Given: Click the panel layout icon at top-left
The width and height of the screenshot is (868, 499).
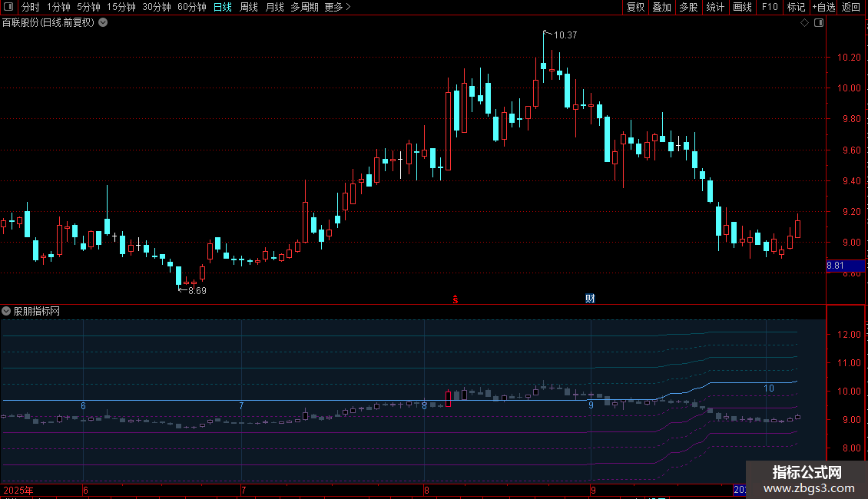Looking at the screenshot, I should tap(8, 7).
